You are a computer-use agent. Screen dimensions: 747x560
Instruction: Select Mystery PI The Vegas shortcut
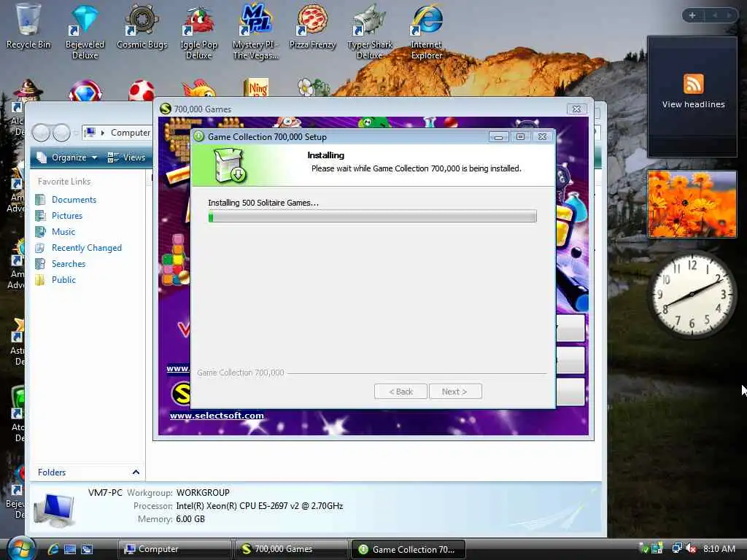255,31
